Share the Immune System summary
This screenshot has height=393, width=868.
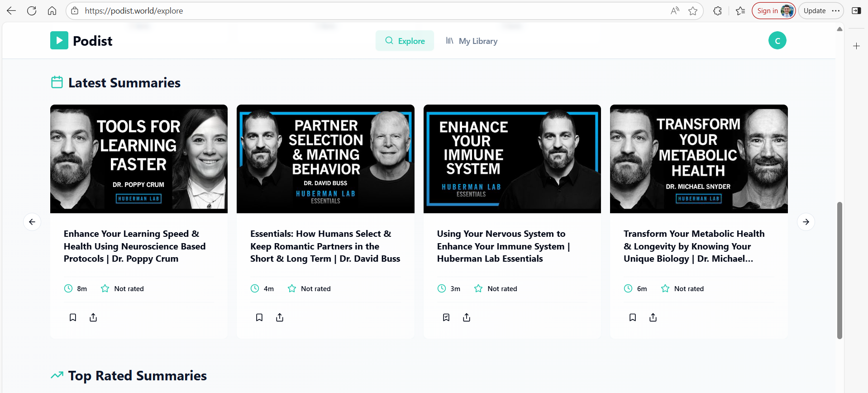[x=467, y=317]
